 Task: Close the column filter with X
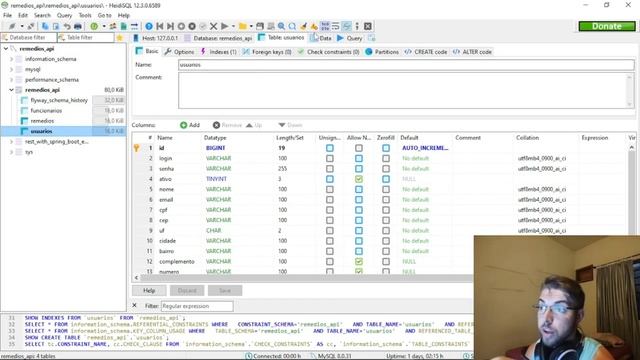point(135,305)
